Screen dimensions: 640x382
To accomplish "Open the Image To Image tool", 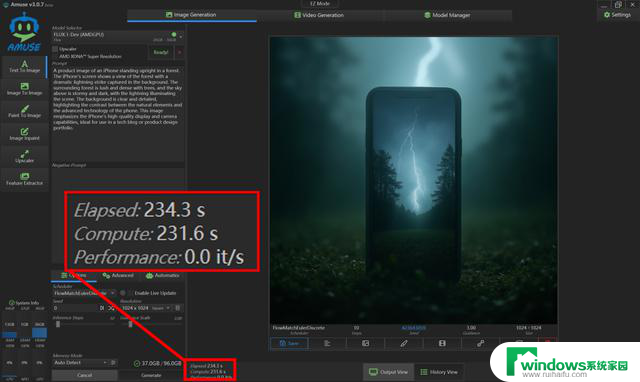I will point(24,89).
